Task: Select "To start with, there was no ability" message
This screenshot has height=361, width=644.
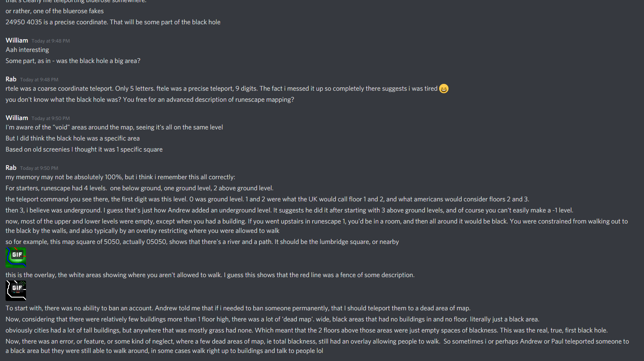Action: click(x=238, y=308)
